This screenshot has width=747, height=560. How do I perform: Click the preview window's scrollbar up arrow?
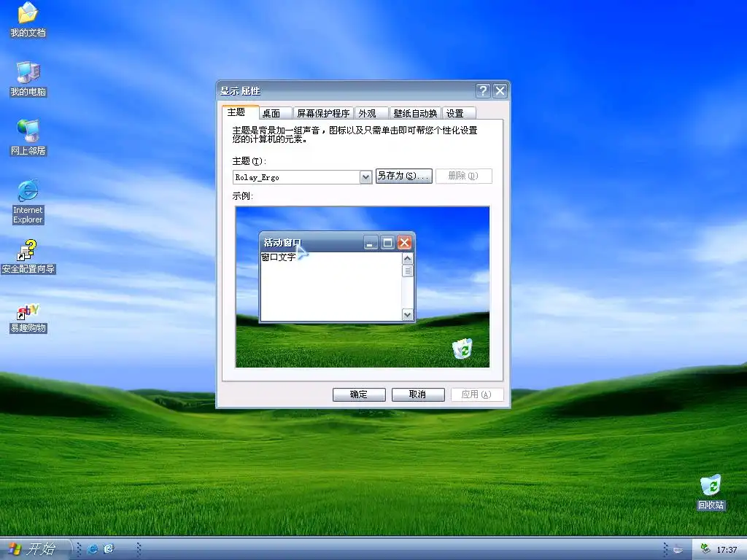pos(407,259)
